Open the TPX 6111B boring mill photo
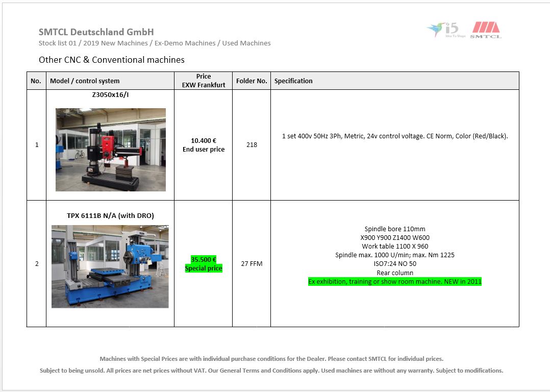550x392 pixels. coord(110,267)
